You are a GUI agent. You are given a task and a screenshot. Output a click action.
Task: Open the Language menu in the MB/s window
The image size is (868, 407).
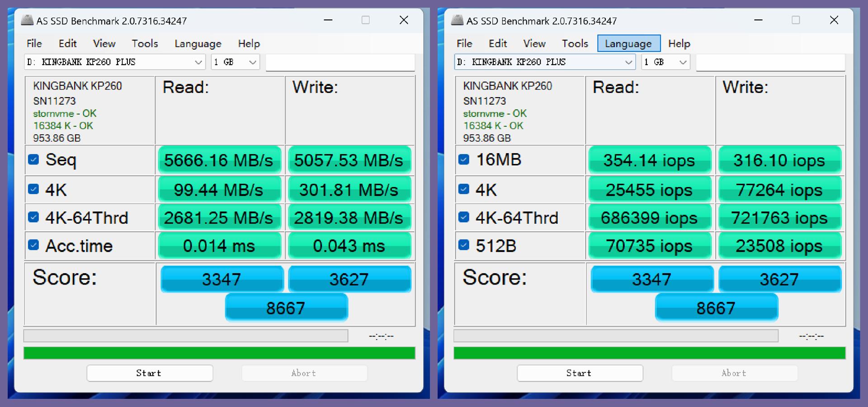(x=198, y=43)
